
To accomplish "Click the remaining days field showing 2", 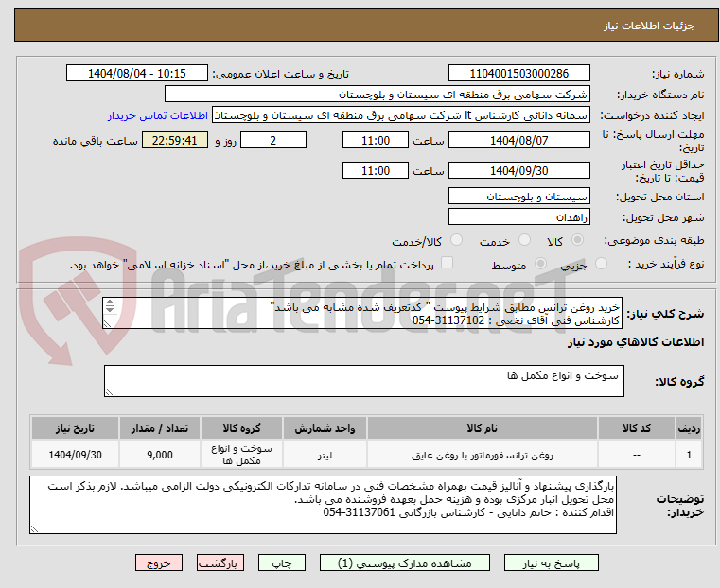I will click(x=273, y=140).
